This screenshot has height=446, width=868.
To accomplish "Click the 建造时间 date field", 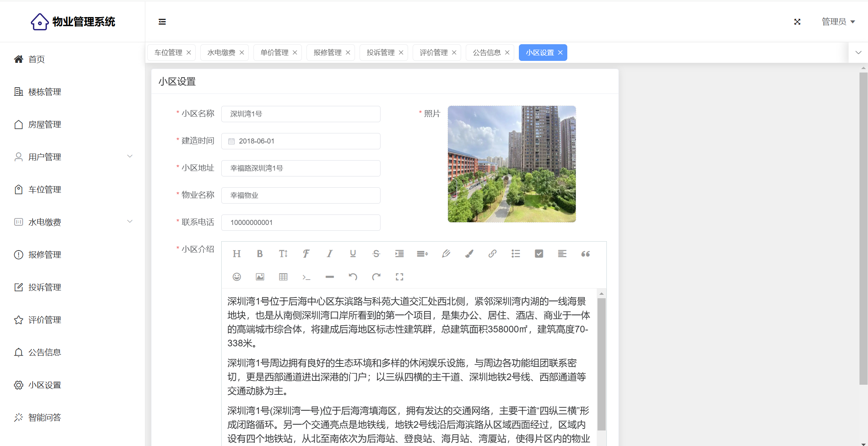I will coord(301,141).
